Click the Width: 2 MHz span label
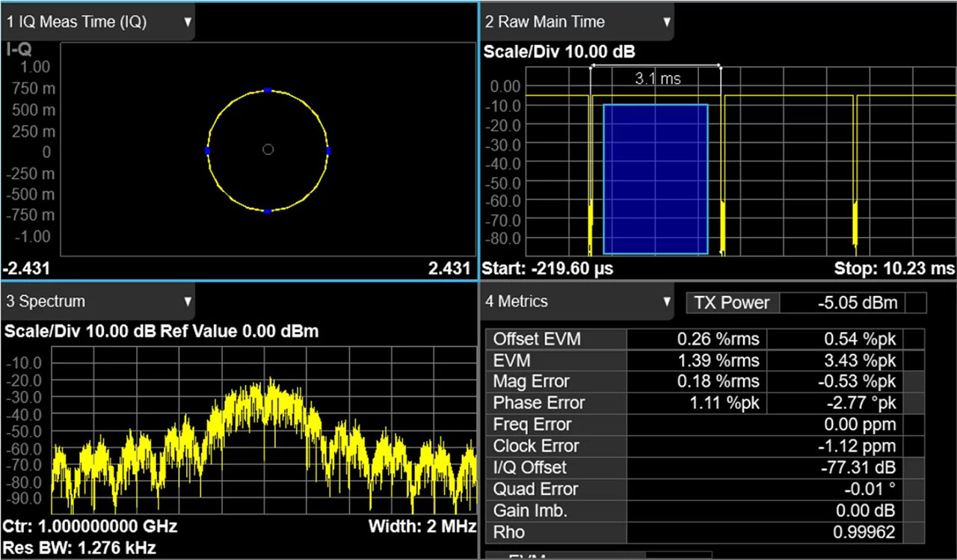The image size is (957, 560). coord(423,526)
